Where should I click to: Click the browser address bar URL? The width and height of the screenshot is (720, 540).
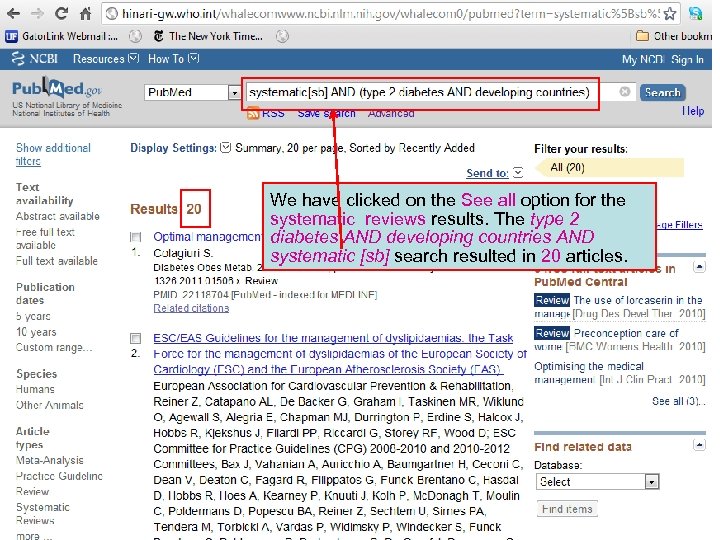click(x=389, y=14)
